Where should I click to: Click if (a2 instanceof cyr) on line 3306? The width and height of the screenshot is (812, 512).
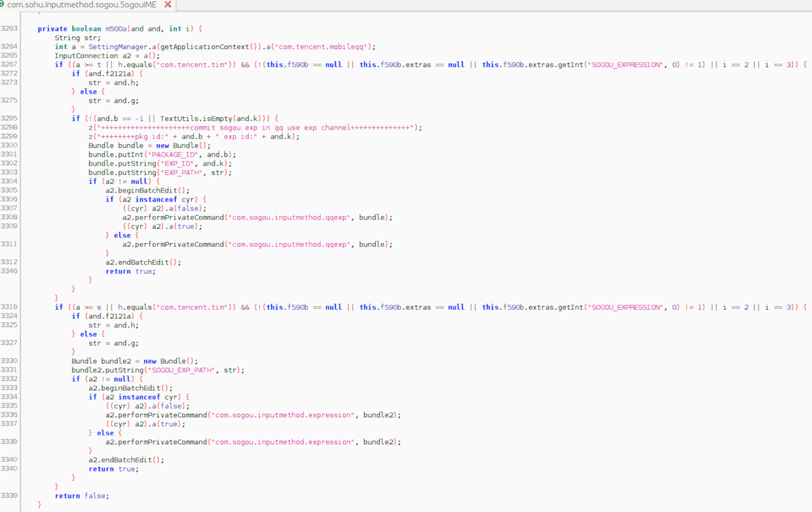click(x=157, y=200)
